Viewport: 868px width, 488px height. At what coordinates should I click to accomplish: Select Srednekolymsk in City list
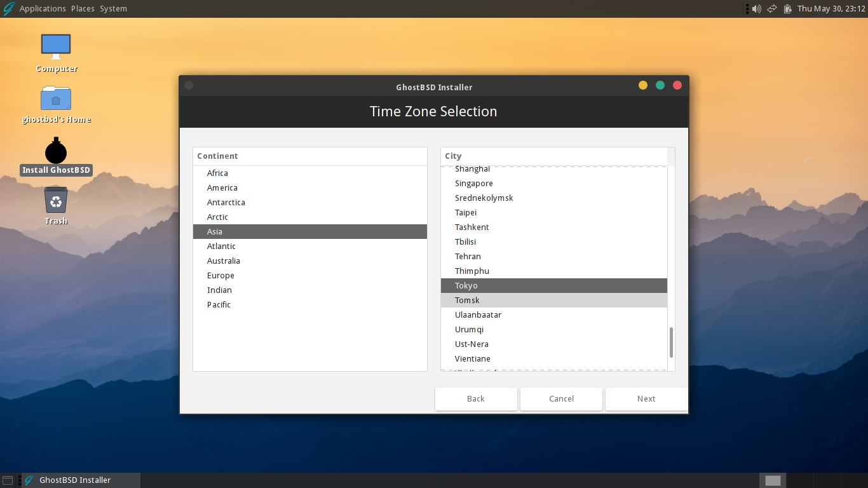coord(554,198)
